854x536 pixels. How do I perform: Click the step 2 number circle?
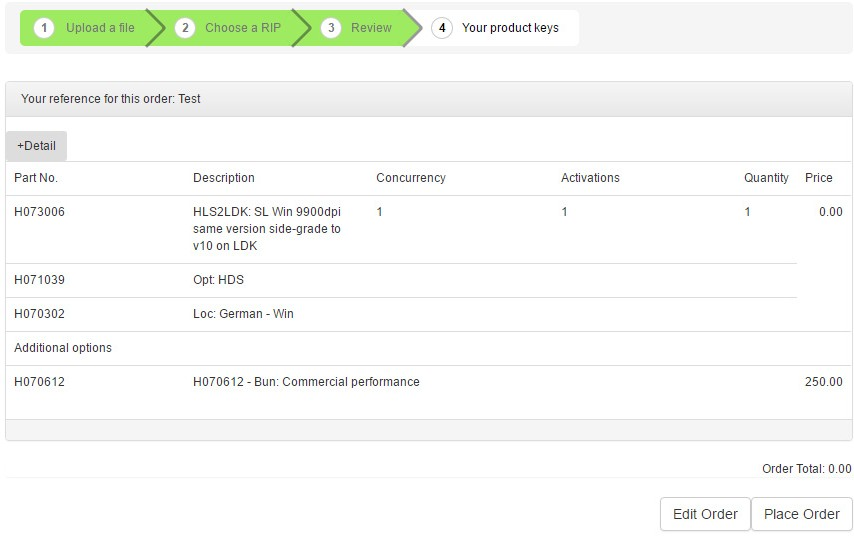pyautogui.click(x=185, y=28)
